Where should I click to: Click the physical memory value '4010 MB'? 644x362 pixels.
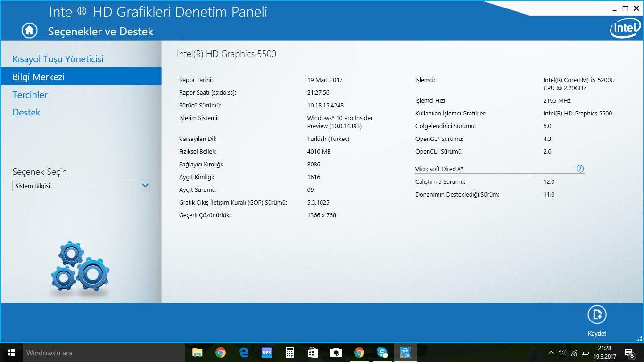point(319,151)
